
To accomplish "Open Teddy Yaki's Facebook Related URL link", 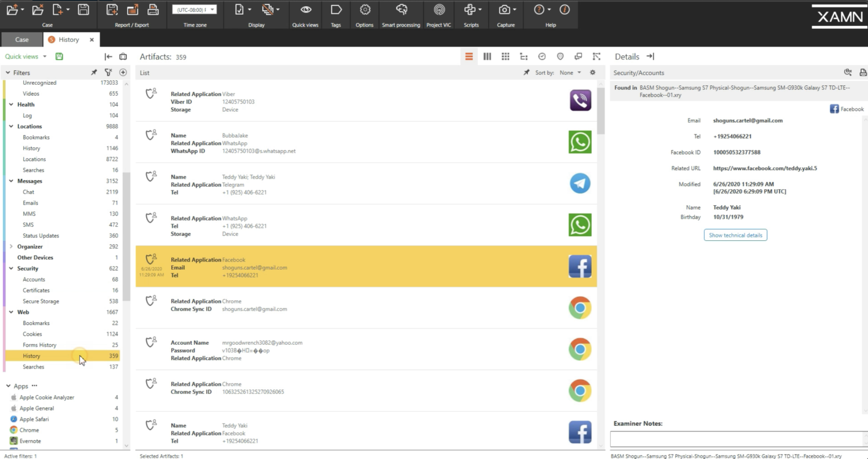I will [764, 168].
